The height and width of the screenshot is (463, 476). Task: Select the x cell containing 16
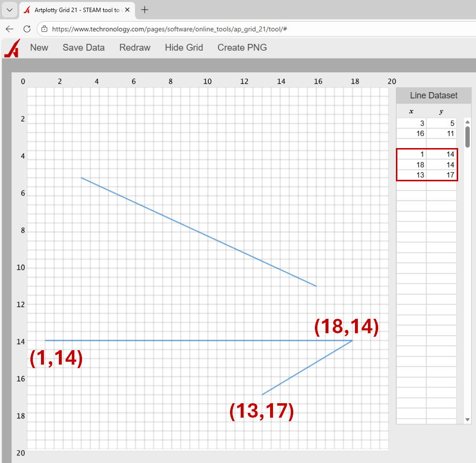(x=411, y=134)
